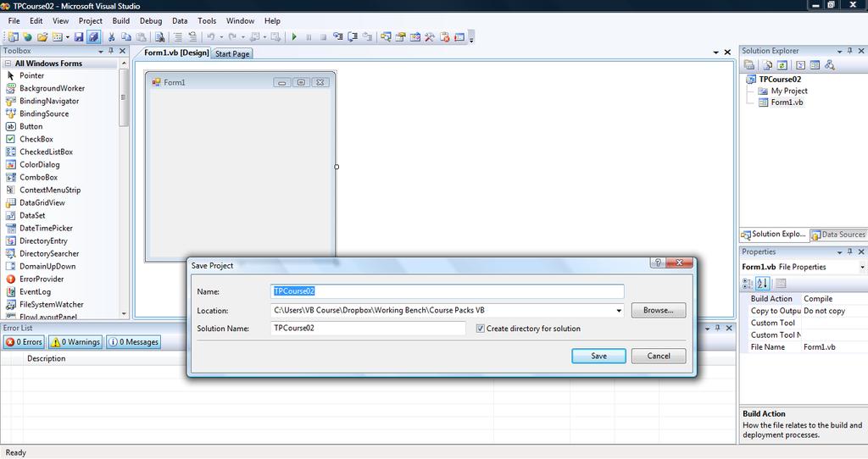Collapse the All Windows Forms toolbox group
This screenshot has height=459, width=868.
[x=8, y=64]
